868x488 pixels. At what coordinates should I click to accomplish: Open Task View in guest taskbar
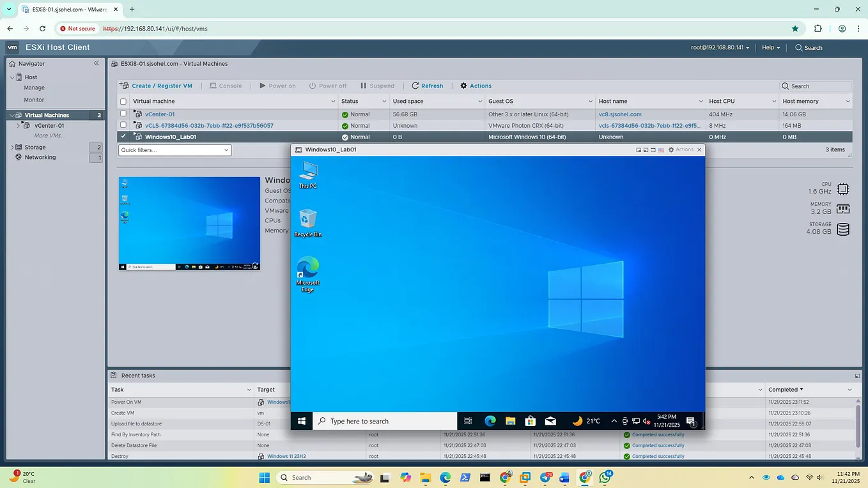click(468, 421)
